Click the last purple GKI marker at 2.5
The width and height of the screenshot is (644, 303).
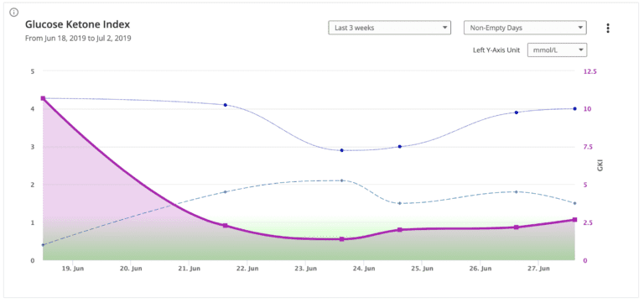(574, 220)
